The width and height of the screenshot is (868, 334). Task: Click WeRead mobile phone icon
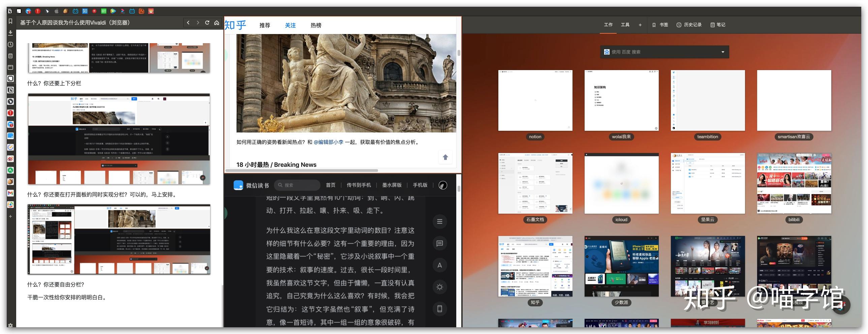point(440,309)
